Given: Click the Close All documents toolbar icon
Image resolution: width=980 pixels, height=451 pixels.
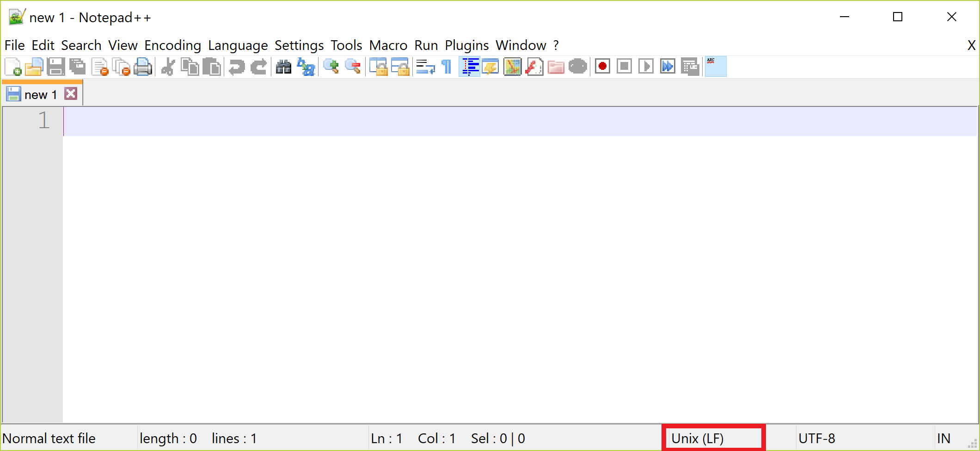Looking at the screenshot, I should tap(122, 67).
